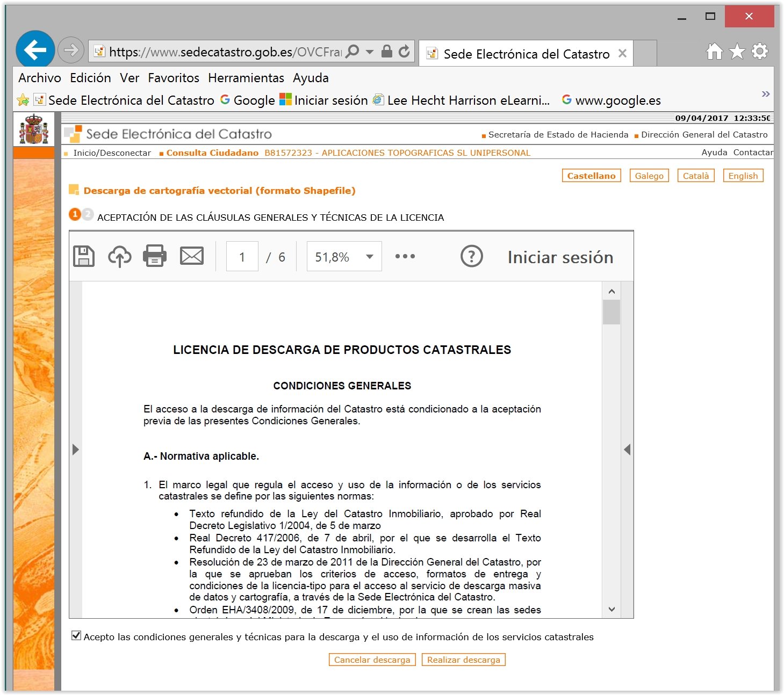Expand the left PDF side panel arrow
Screen dimensions: 784x695
click(x=76, y=450)
